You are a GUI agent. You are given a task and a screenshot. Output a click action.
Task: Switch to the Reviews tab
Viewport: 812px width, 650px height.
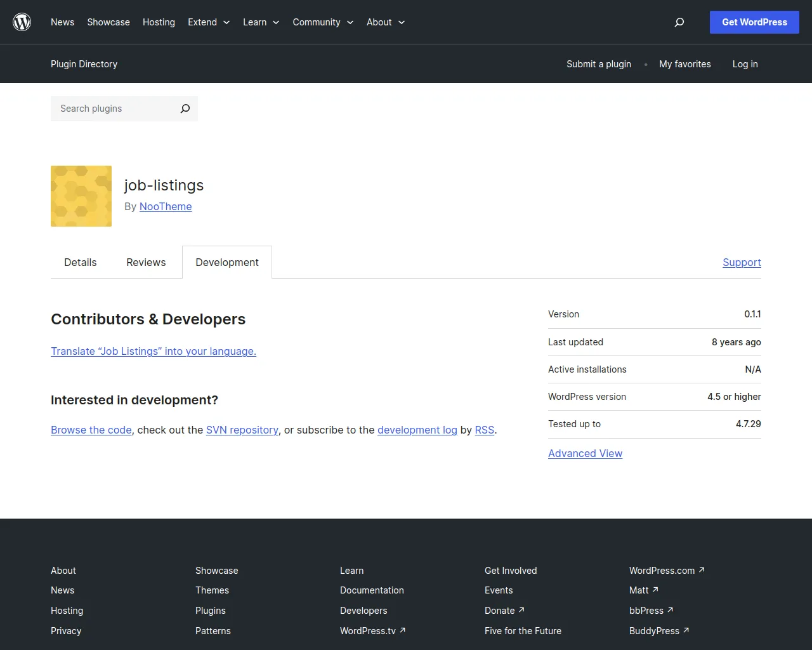pos(146,262)
